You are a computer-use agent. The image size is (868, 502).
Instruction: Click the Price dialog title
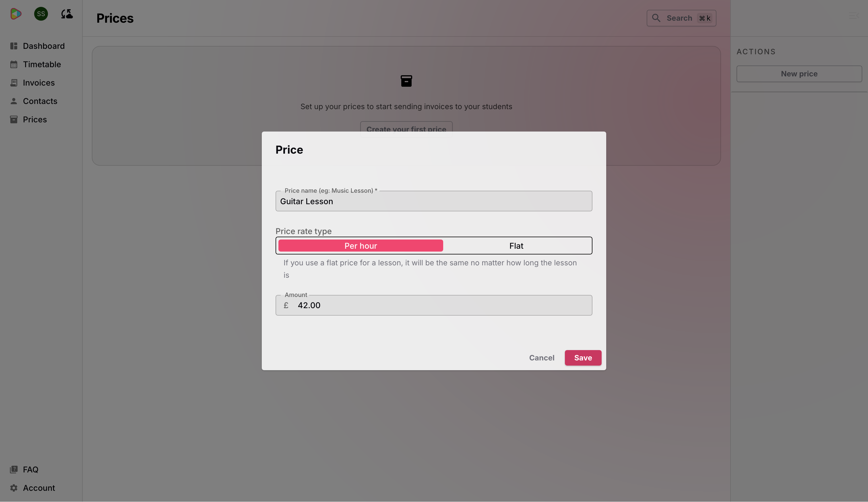click(289, 150)
